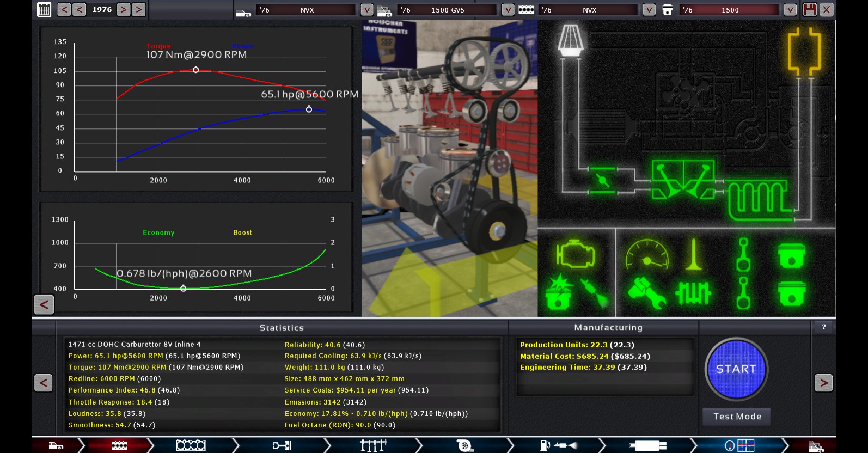Image resolution: width=868 pixels, height=453 pixels.
Task: Go to next page with bottom-panel right arrow
Action: pyautogui.click(x=823, y=383)
